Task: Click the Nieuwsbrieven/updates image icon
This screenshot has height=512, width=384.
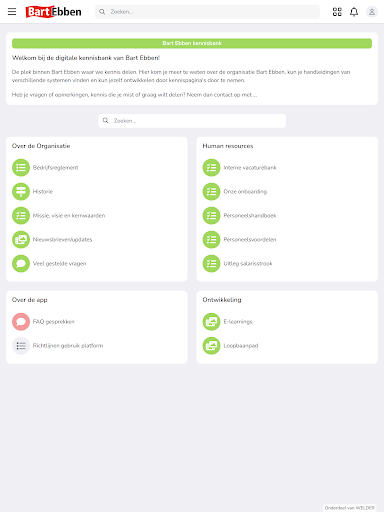Action: (x=21, y=239)
